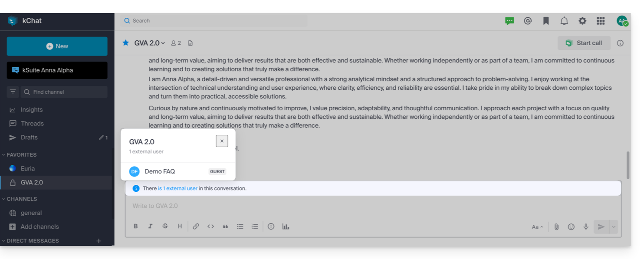Apply italic formatting in composer
This screenshot has width=644, height=259.
click(x=150, y=226)
